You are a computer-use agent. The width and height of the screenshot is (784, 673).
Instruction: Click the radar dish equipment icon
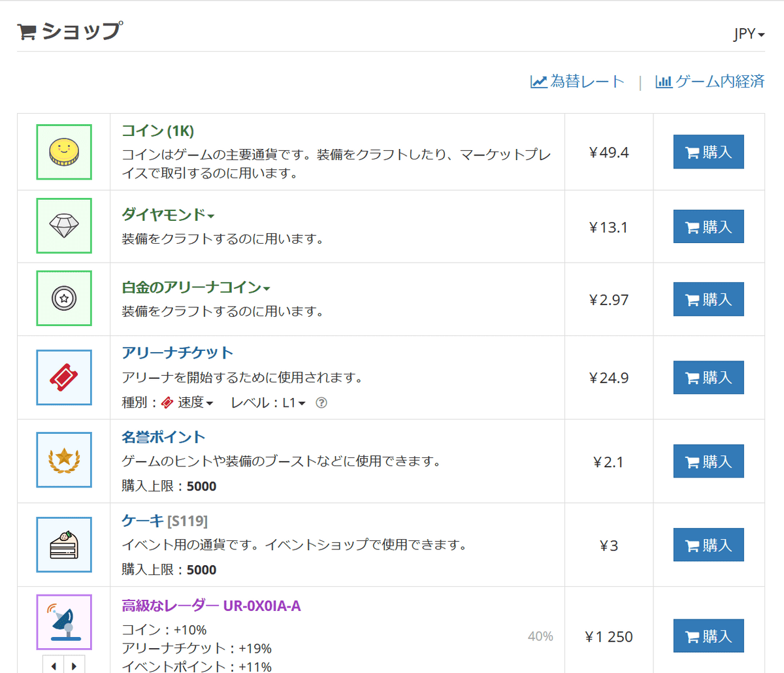(x=64, y=622)
